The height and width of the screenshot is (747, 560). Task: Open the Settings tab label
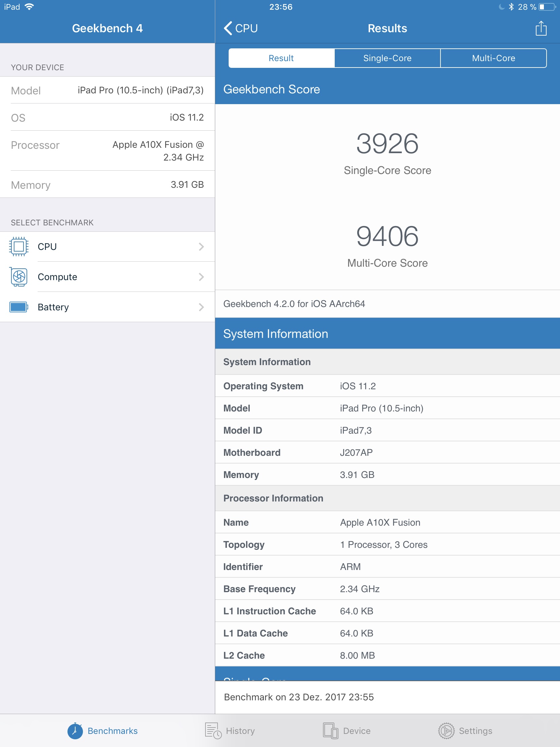tap(475, 731)
